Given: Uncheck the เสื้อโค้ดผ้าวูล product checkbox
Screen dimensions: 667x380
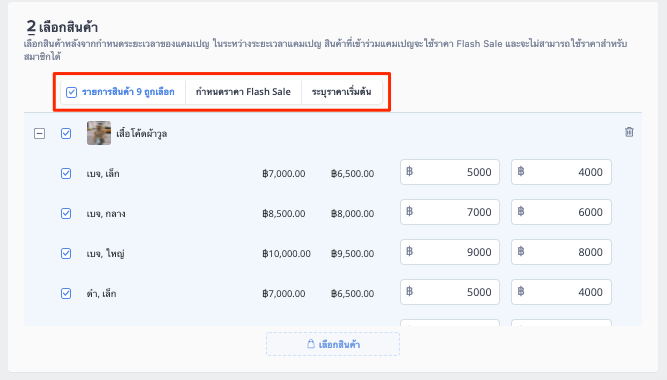Looking at the screenshot, I should pos(66,134).
